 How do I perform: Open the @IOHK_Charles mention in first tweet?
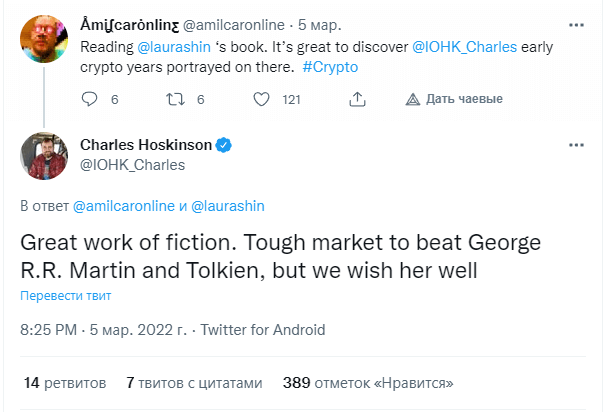tap(464, 47)
